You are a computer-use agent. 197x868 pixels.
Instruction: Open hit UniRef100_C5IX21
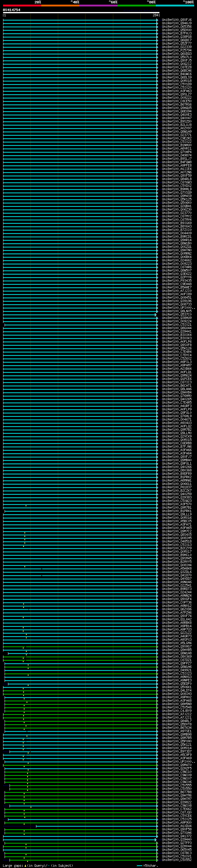(177, 325)
